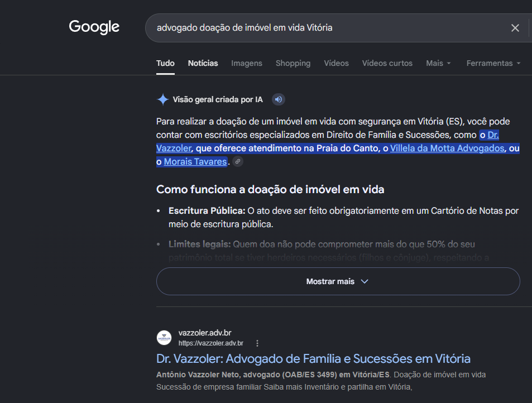This screenshot has width=532, height=403.
Task: Open the source link chip after Morais Tavares
Action: click(x=238, y=161)
